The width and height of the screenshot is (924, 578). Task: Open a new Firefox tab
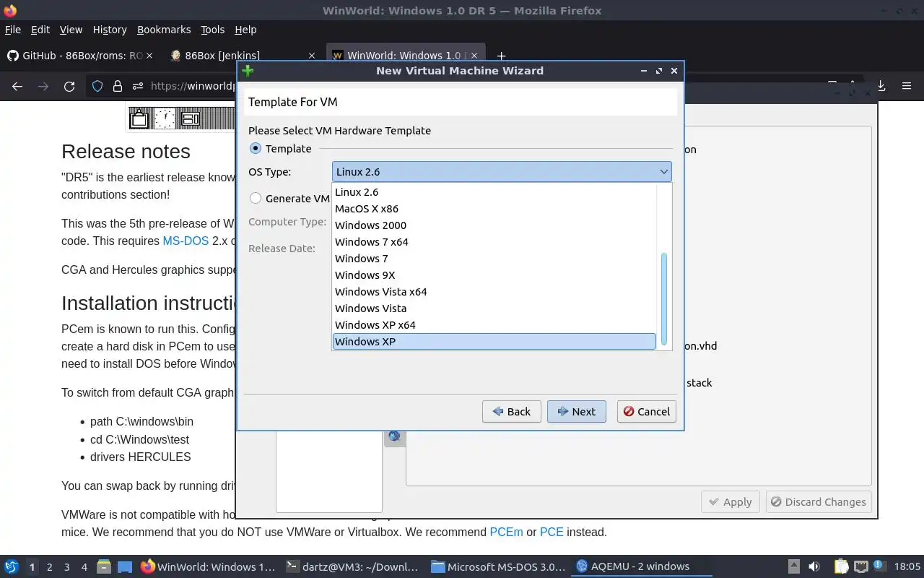pyautogui.click(x=501, y=56)
